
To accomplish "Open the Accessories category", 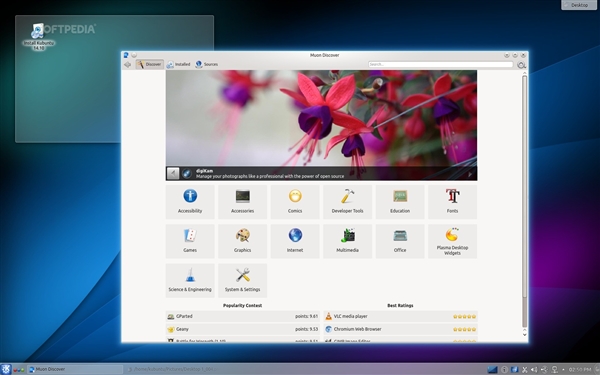I will click(242, 202).
